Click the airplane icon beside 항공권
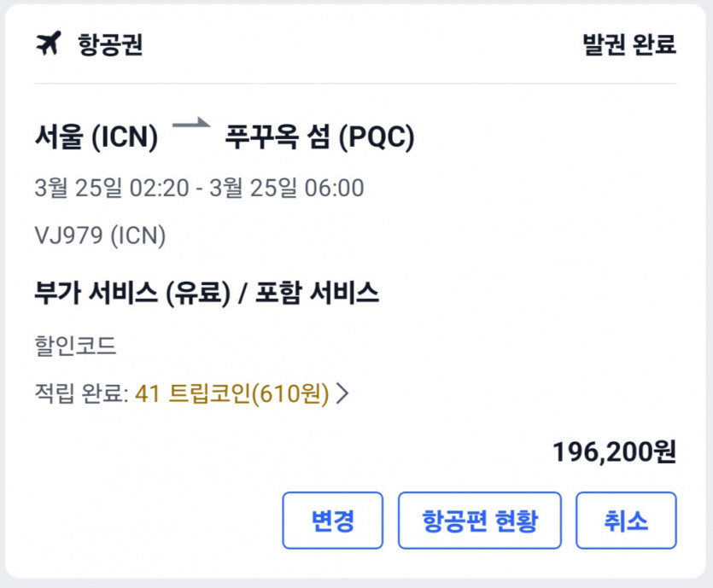This screenshot has height=588, width=713. [50, 44]
